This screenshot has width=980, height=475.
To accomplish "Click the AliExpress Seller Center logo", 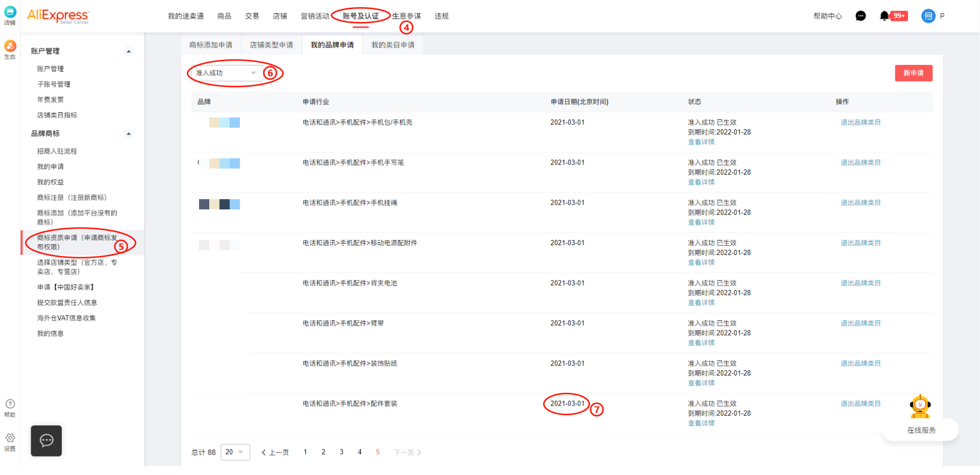I will [x=58, y=16].
